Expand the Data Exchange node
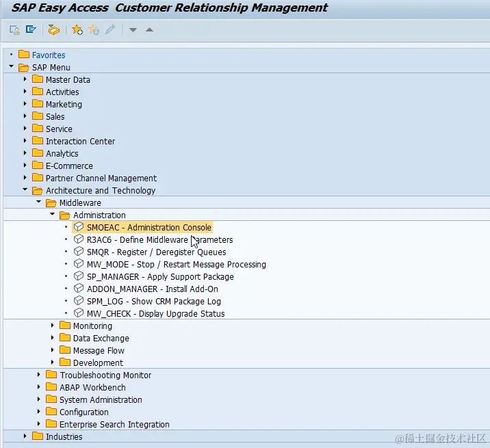Viewport: 490px width, 448px height. (53, 338)
